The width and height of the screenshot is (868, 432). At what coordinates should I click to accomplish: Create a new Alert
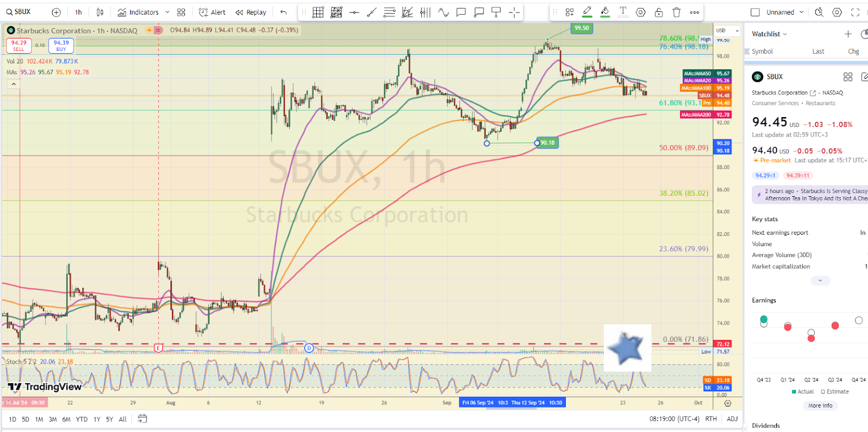[212, 12]
